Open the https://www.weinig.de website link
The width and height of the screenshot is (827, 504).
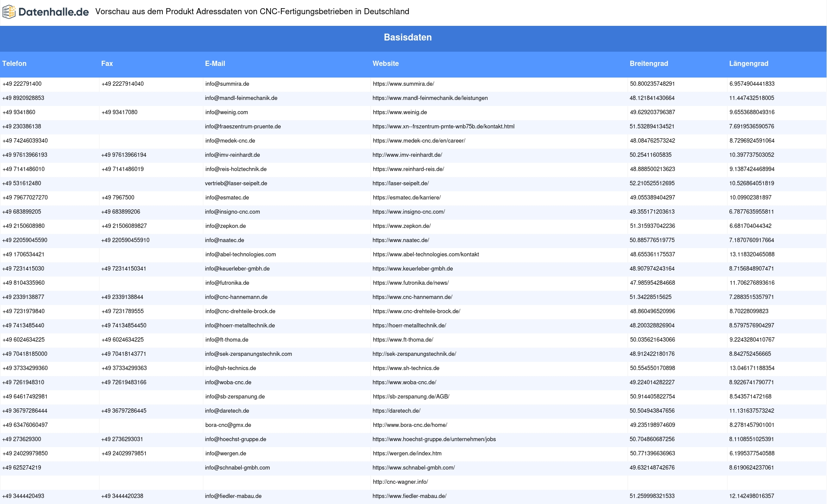(400, 112)
